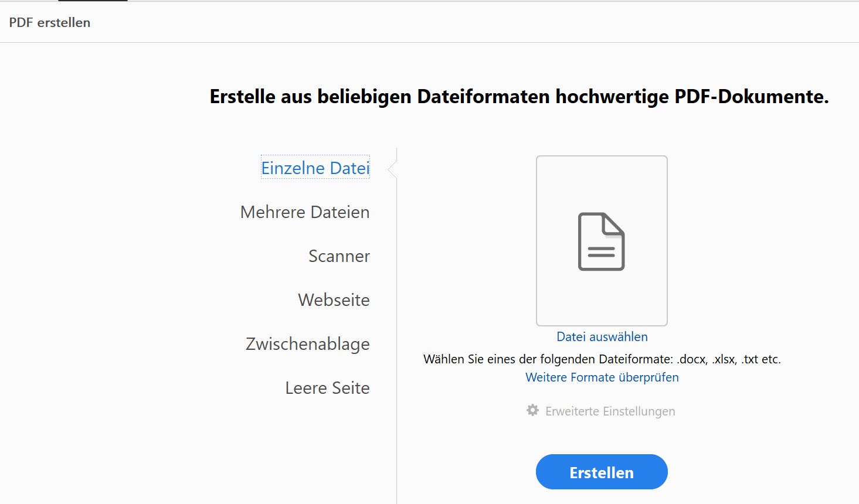This screenshot has width=859, height=504.
Task: Select the Einzelne Datei option
Action: (315, 168)
